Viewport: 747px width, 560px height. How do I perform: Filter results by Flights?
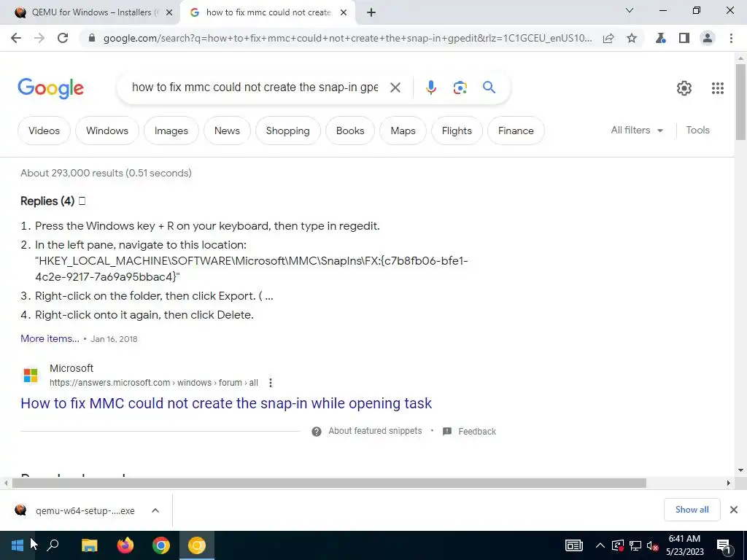pyautogui.click(x=457, y=131)
